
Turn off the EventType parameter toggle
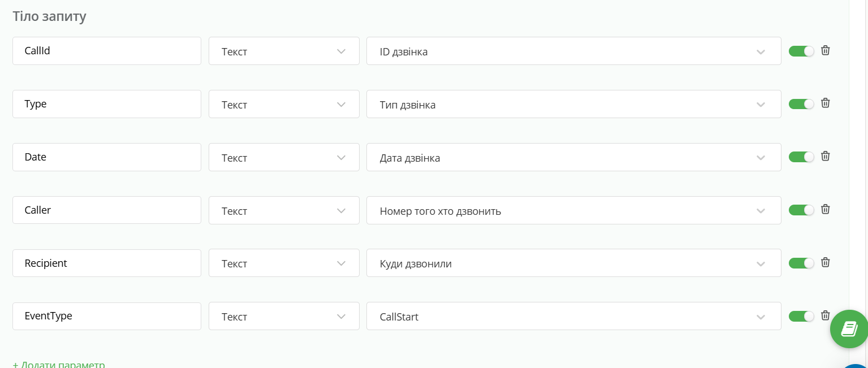pyautogui.click(x=801, y=316)
